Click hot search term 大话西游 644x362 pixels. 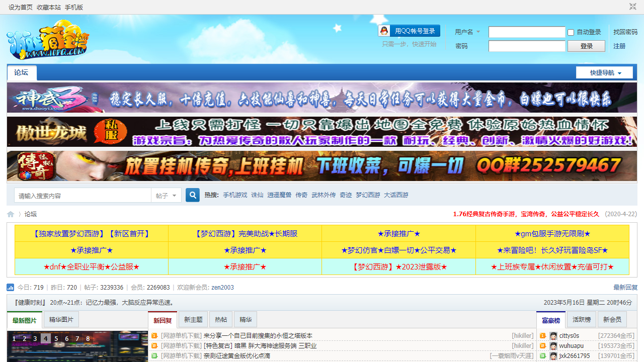tap(396, 195)
